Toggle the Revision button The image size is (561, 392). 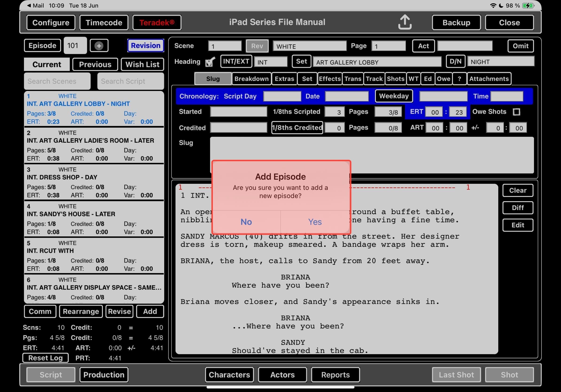[145, 45]
